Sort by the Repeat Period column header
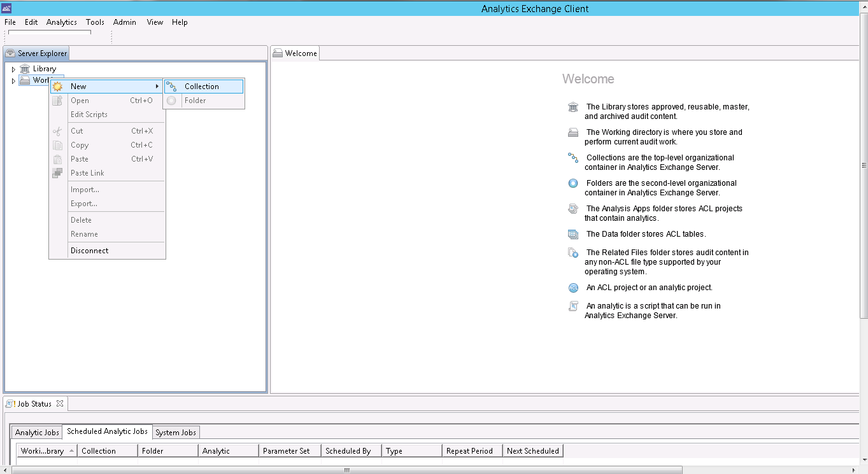868x474 pixels. [473, 451]
